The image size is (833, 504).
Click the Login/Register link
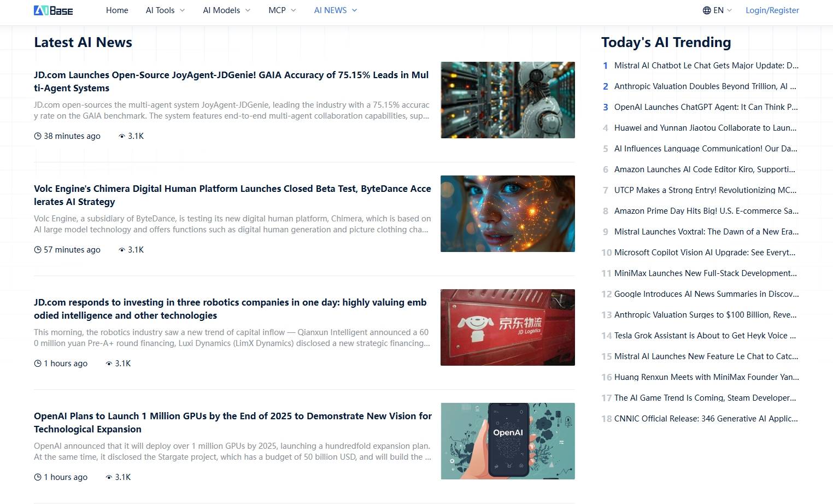click(772, 10)
